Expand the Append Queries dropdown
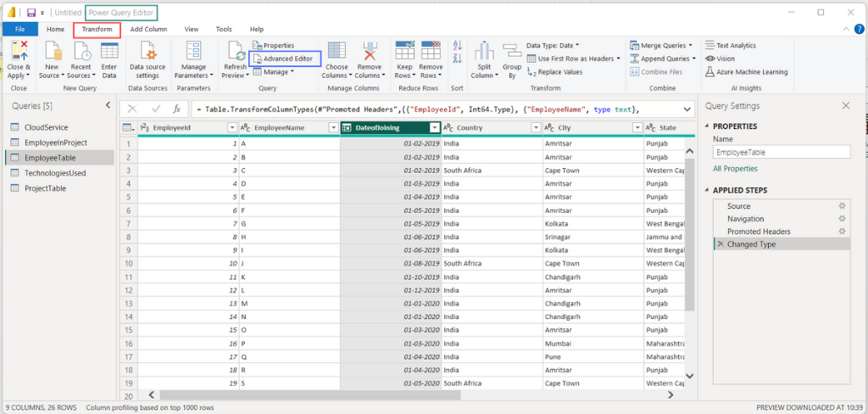The height and width of the screenshot is (414, 868). (x=693, y=59)
